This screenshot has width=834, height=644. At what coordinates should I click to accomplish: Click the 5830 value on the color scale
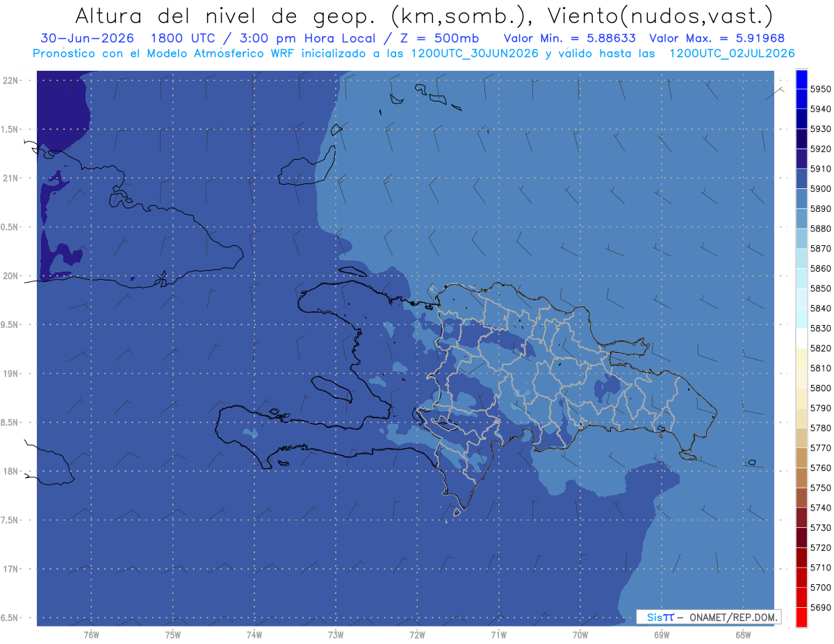pos(821,328)
